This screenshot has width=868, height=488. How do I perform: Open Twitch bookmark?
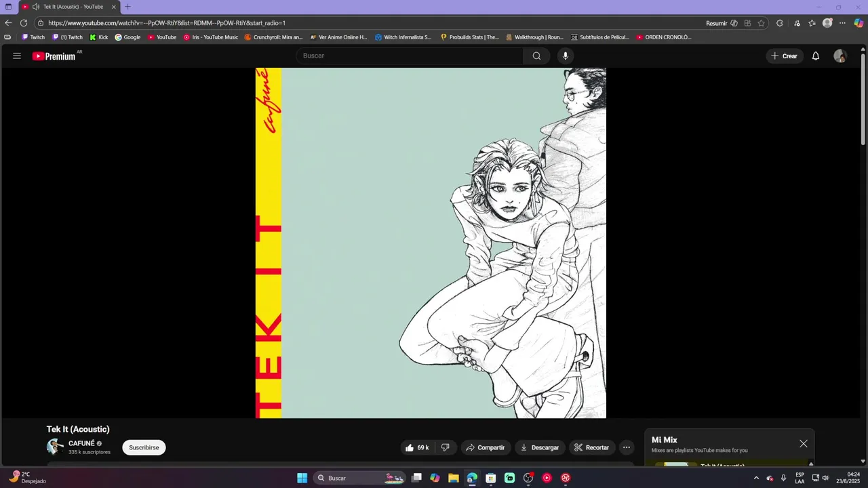click(x=33, y=37)
